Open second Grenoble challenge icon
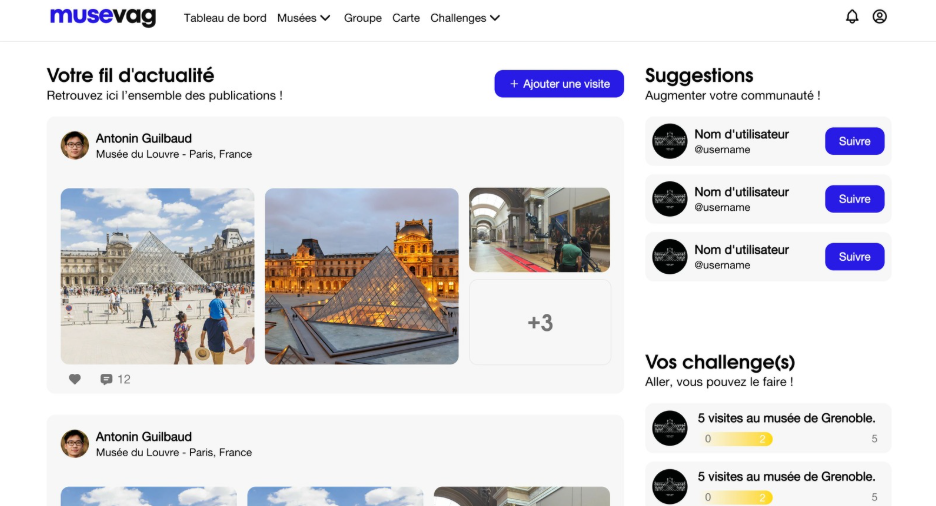Screen dimensions: 936x506 tap(670, 486)
